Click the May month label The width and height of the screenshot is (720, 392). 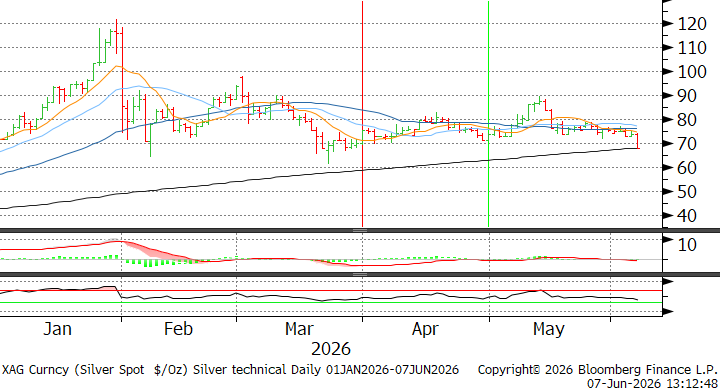point(549,329)
